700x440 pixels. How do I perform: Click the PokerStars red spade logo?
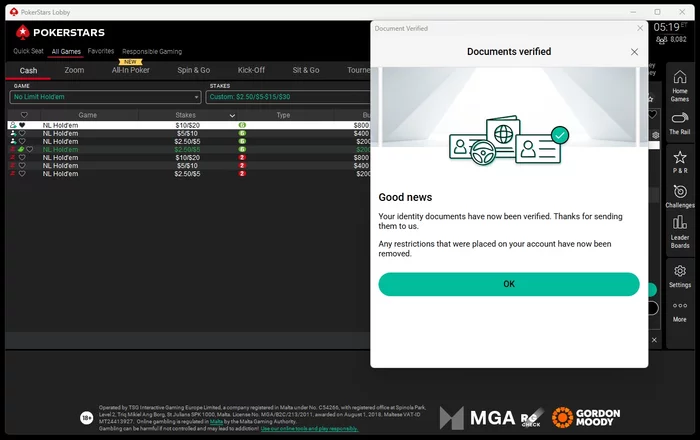[x=22, y=32]
